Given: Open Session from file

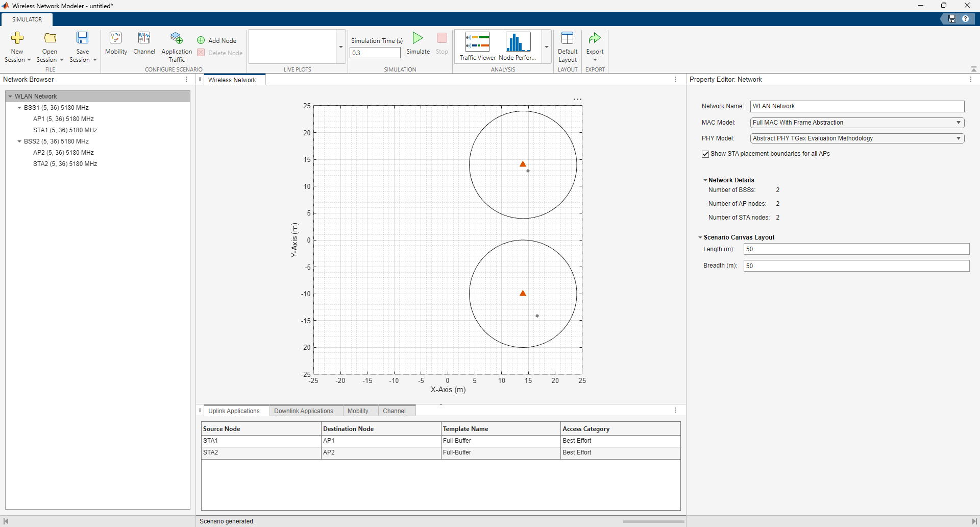Looking at the screenshot, I should (49, 46).
